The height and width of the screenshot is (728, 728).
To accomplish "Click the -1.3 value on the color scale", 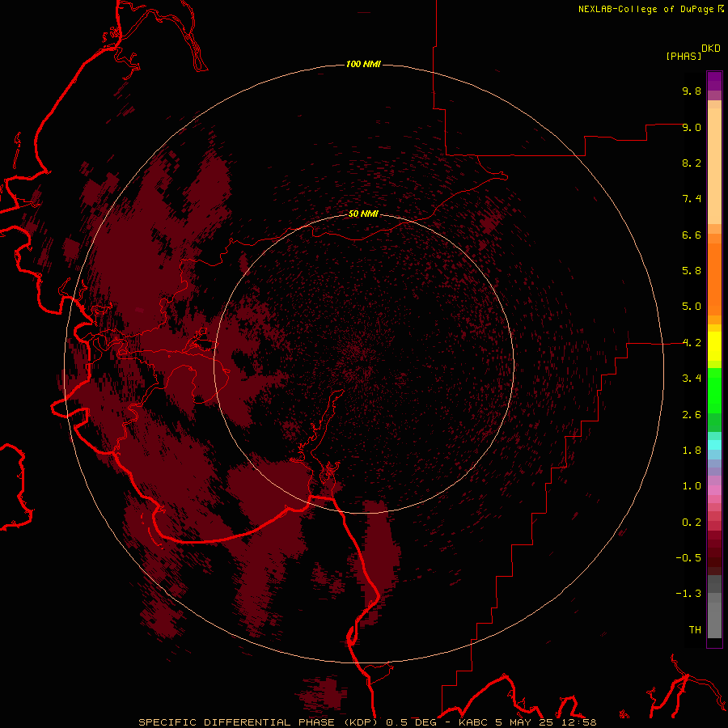I will coord(688,594).
